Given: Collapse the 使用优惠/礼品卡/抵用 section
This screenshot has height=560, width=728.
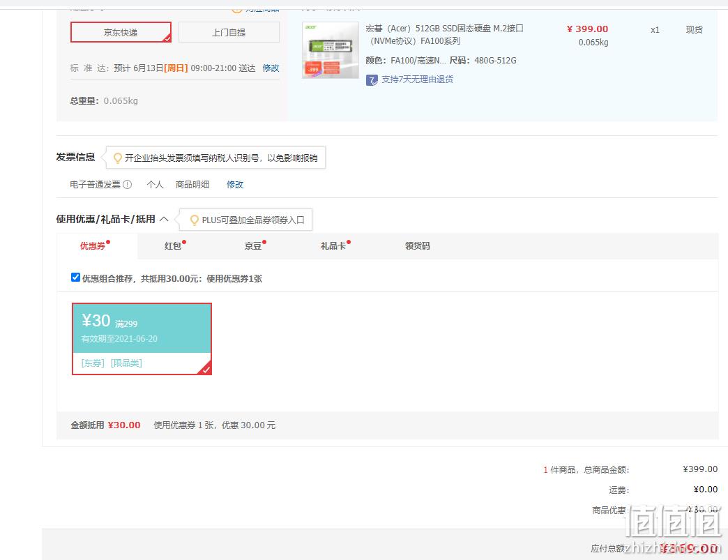Looking at the screenshot, I should pos(164,219).
